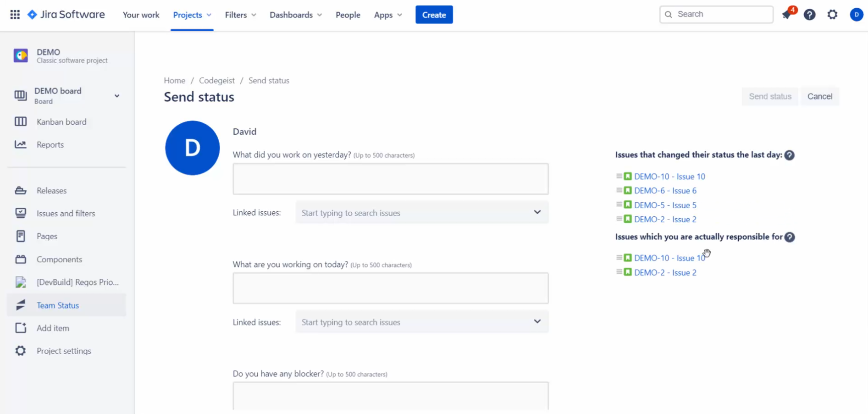Open the Dashboards menu
Screen dimensions: 868x414
click(x=296, y=15)
